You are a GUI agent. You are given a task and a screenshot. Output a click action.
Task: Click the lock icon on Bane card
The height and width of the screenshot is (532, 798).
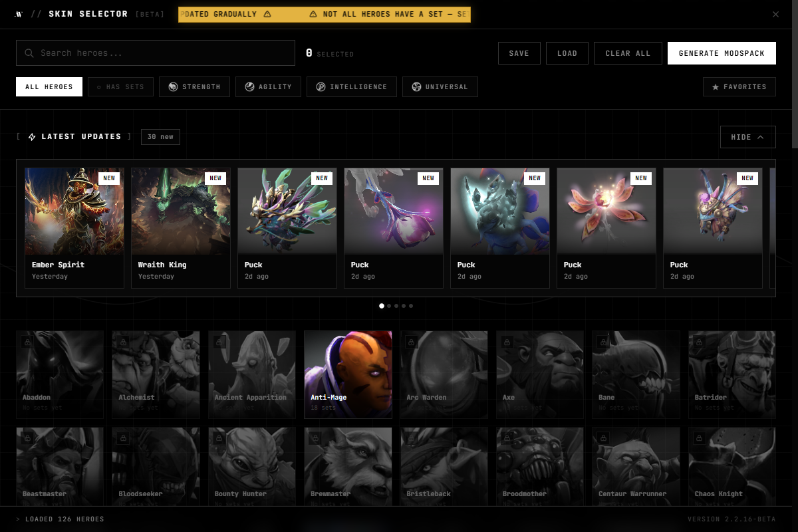coord(603,342)
